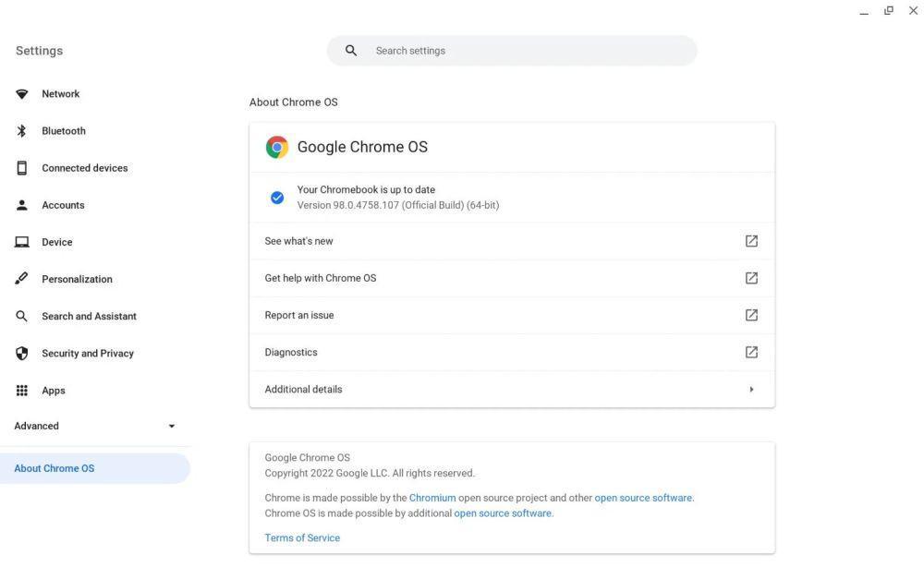
Task: Click the Bluetooth icon in sidebar
Action: (22, 131)
